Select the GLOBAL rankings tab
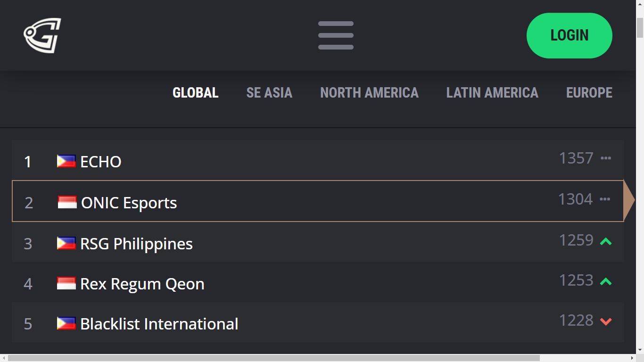 195,93
